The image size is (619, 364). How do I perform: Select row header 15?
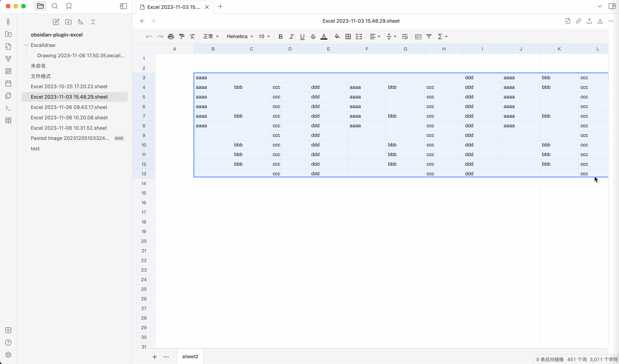click(144, 193)
